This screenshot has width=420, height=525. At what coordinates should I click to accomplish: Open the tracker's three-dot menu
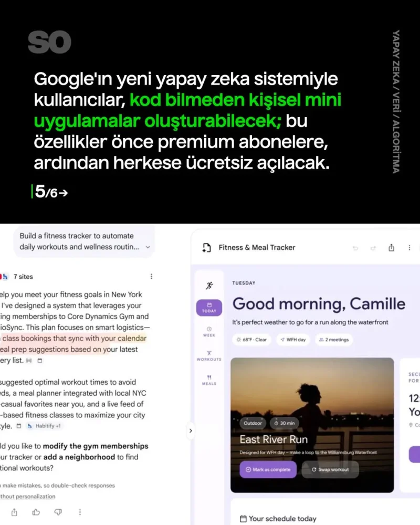coord(409,248)
